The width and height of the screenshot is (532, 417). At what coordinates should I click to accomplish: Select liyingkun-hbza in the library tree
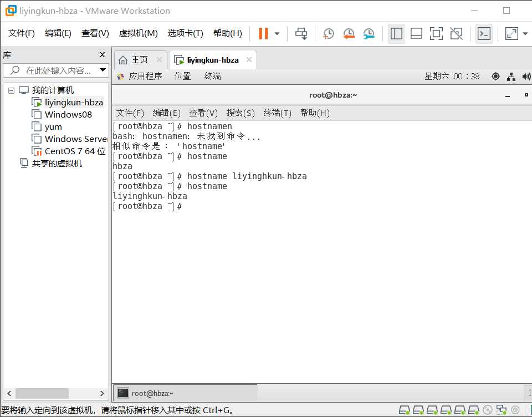tap(67, 102)
